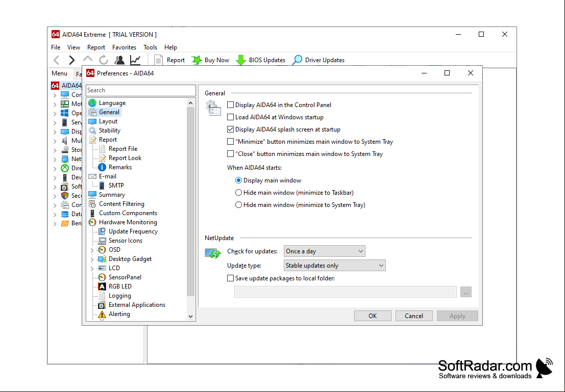The height and width of the screenshot is (392, 565).
Task: Click the Buy Now green star icon
Action: [x=196, y=60]
